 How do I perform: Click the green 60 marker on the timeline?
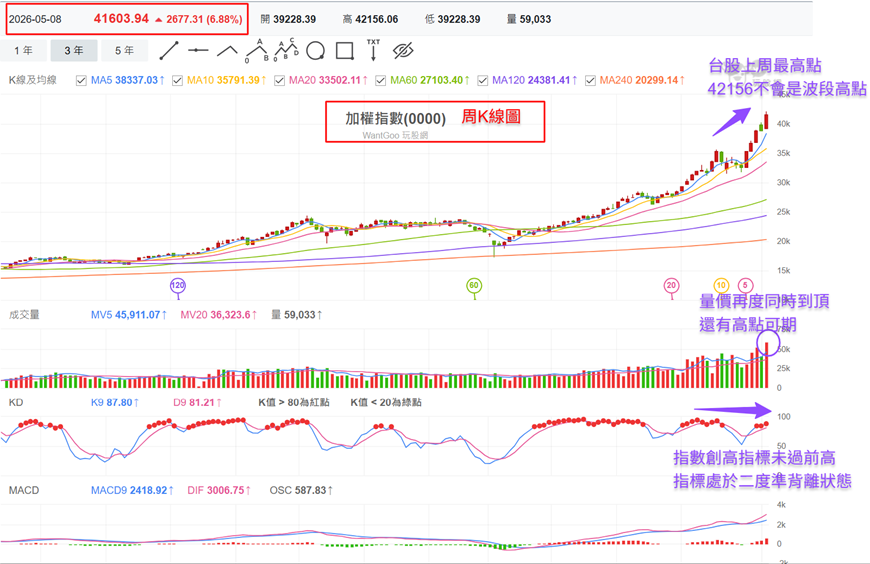474,285
